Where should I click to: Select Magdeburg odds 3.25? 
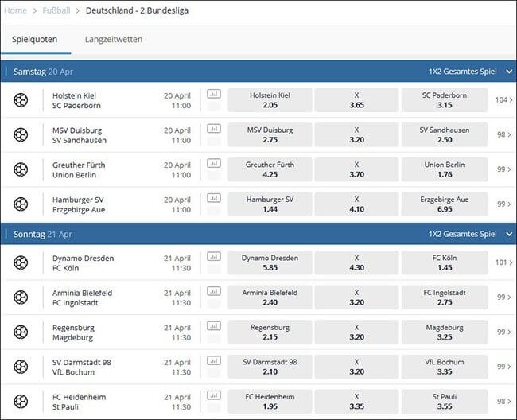coord(445,332)
